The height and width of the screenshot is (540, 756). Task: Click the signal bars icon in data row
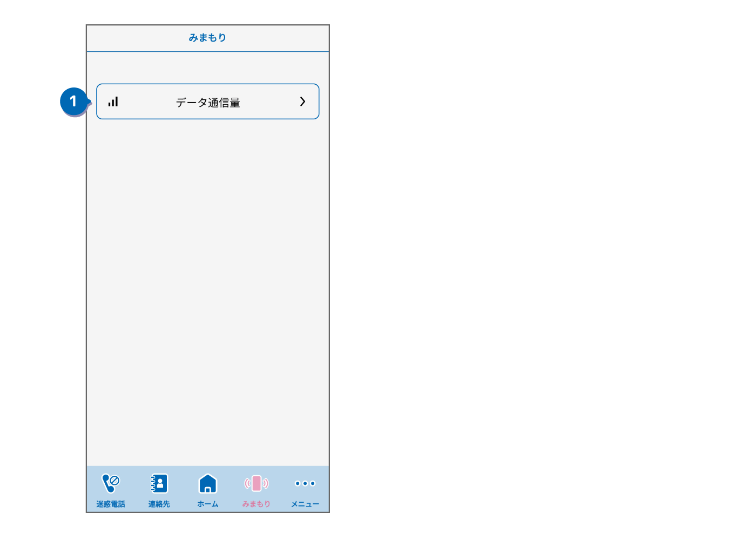coord(113,102)
